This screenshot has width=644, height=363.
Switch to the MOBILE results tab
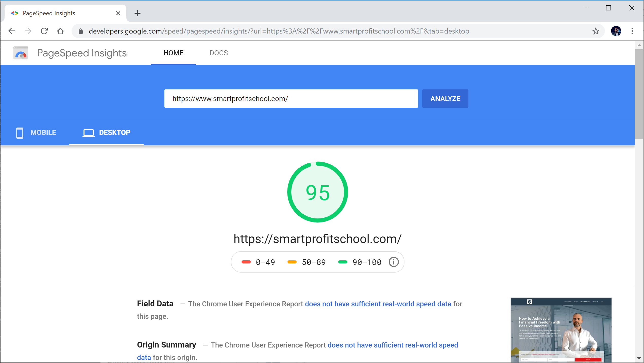coord(36,133)
